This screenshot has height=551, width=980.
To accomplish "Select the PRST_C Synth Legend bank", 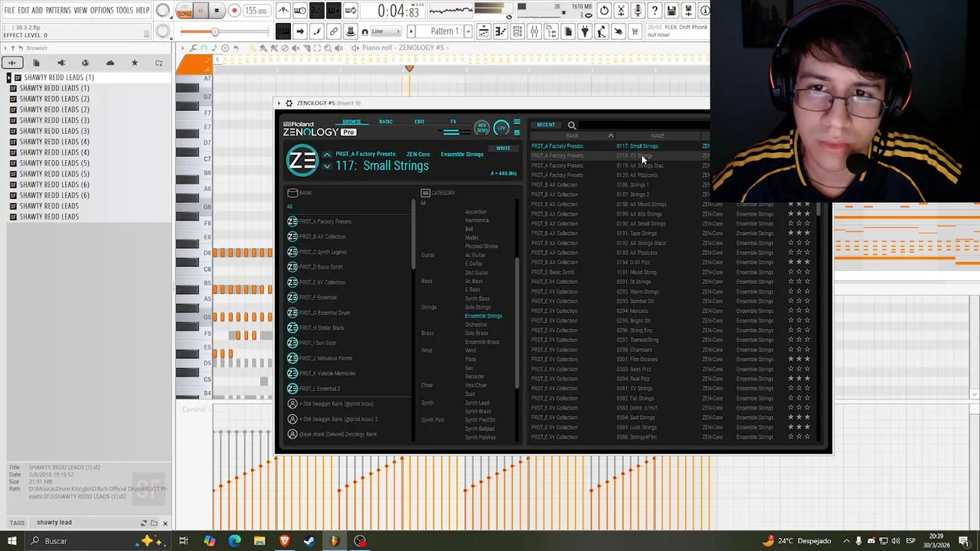I will [322, 252].
